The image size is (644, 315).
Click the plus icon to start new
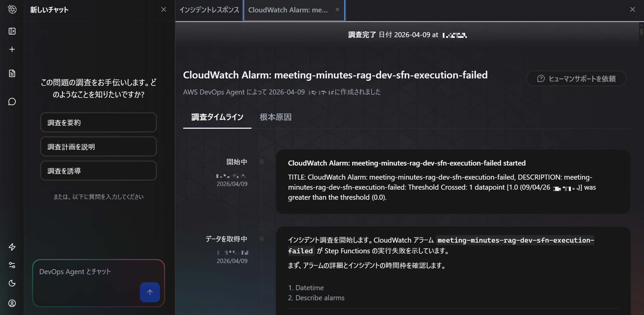(12, 49)
